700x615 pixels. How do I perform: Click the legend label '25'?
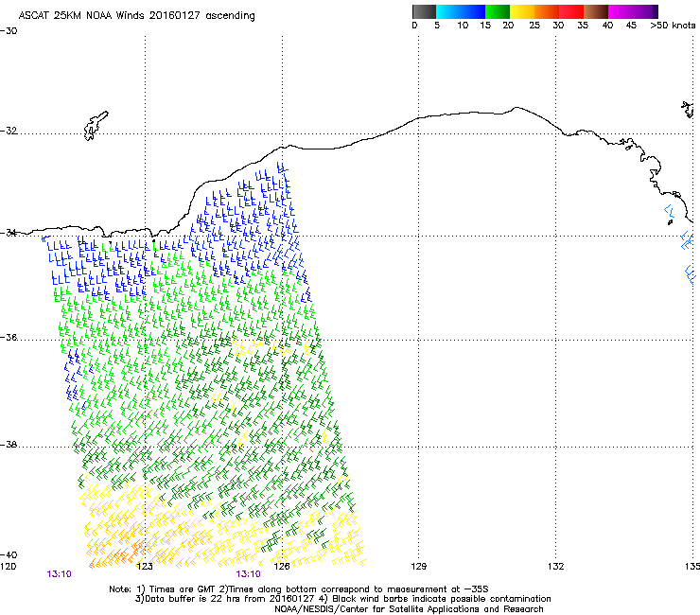coord(534,26)
